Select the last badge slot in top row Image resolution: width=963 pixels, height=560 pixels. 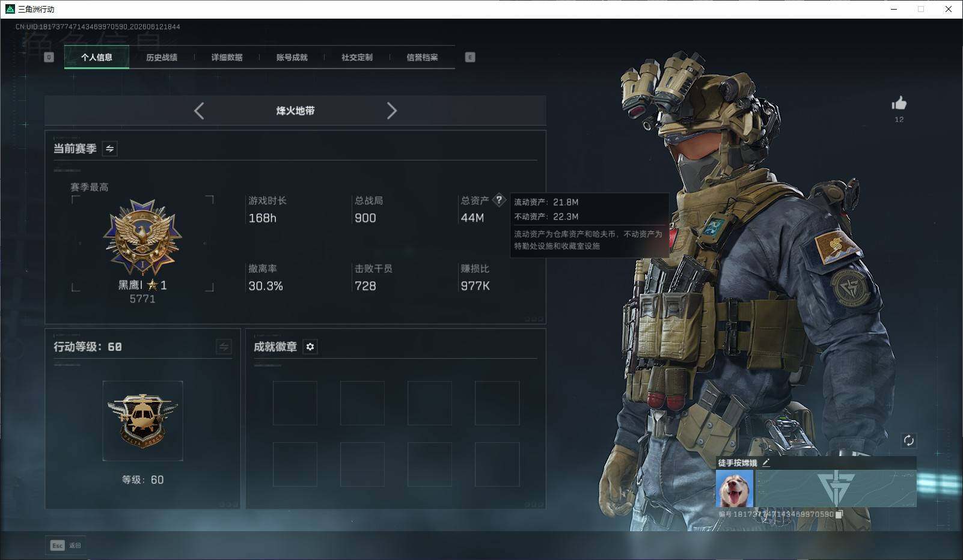tap(497, 403)
